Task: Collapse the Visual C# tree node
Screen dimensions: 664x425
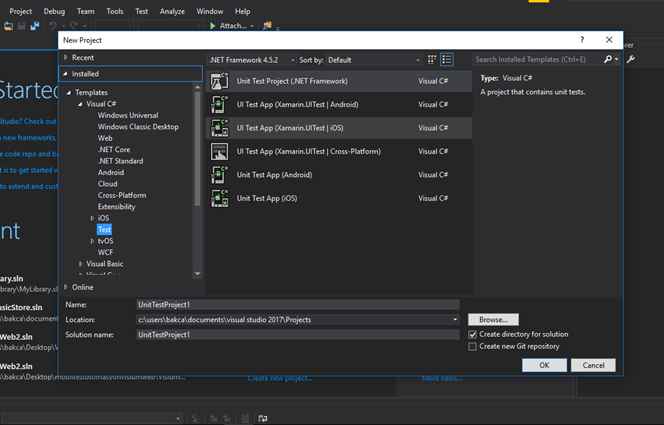Action: (80, 104)
